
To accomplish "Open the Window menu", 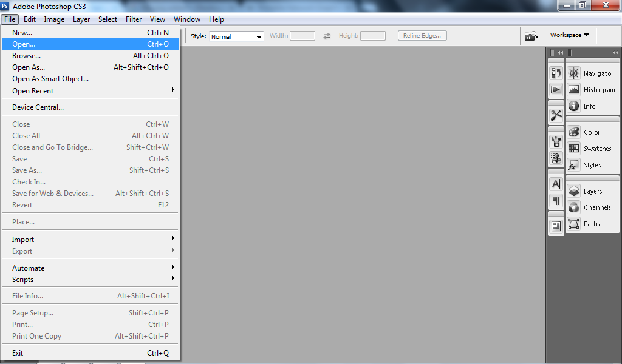I will 187,19.
